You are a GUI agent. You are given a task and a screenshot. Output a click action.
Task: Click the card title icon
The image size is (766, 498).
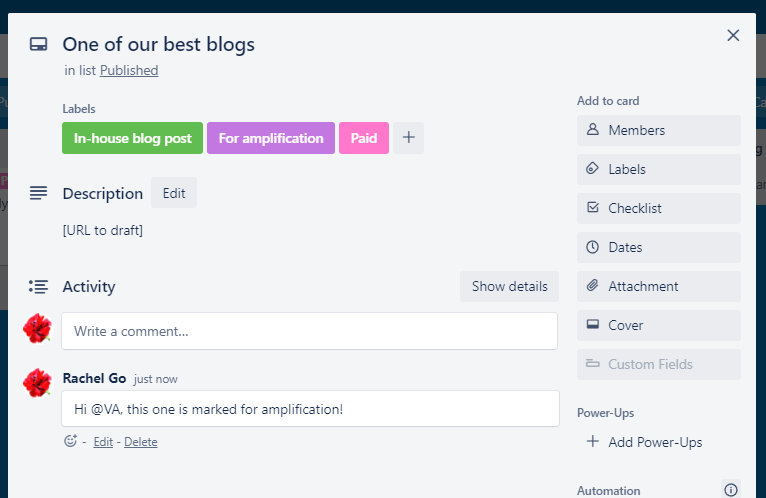(39, 44)
